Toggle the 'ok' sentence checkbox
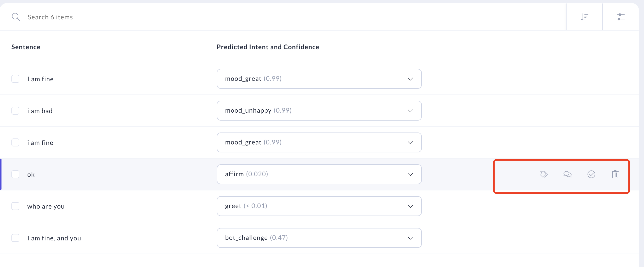This screenshot has height=267, width=644. pyautogui.click(x=15, y=175)
